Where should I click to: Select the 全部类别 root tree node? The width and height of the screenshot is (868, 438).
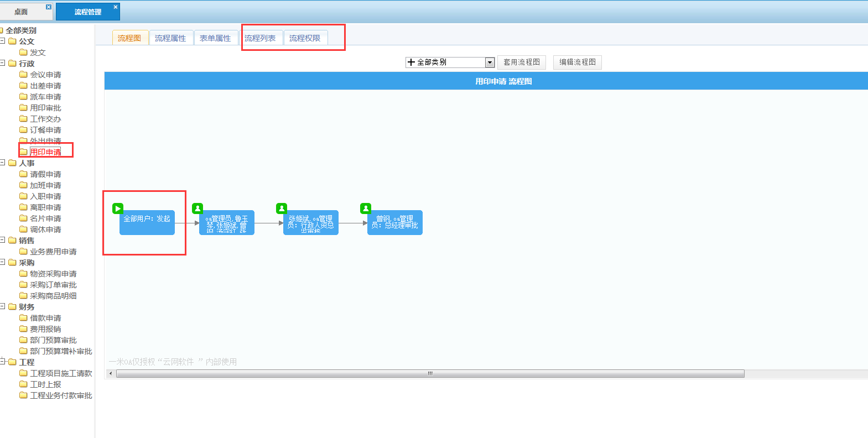[x=21, y=30]
